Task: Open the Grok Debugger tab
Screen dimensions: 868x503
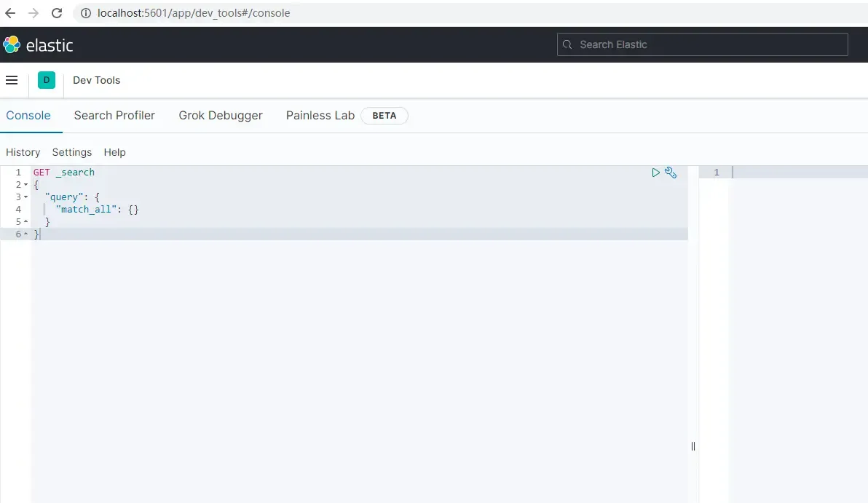Action: pyautogui.click(x=221, y=115)
